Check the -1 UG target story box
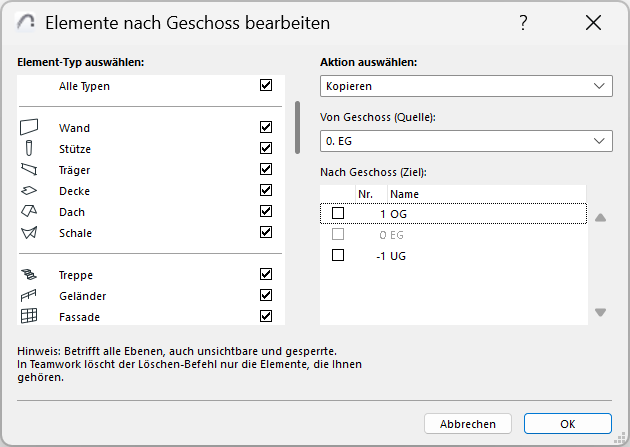The image size is (630, 447). coord(338,255)
